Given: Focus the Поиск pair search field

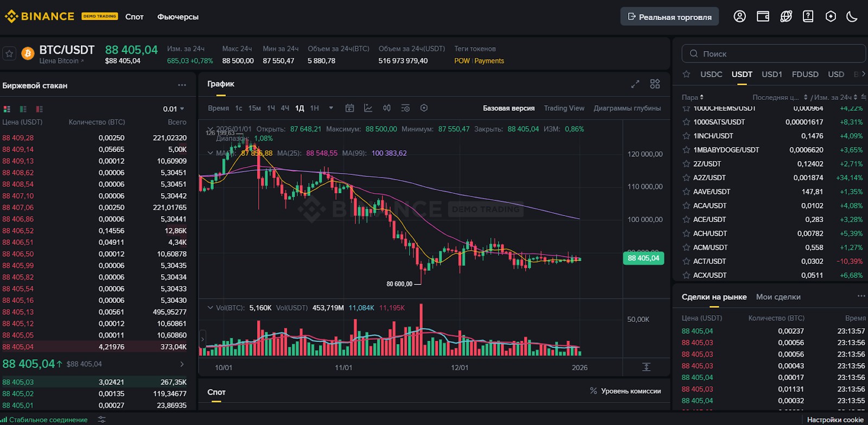Looking at the screenshot, I should (774, 54).
